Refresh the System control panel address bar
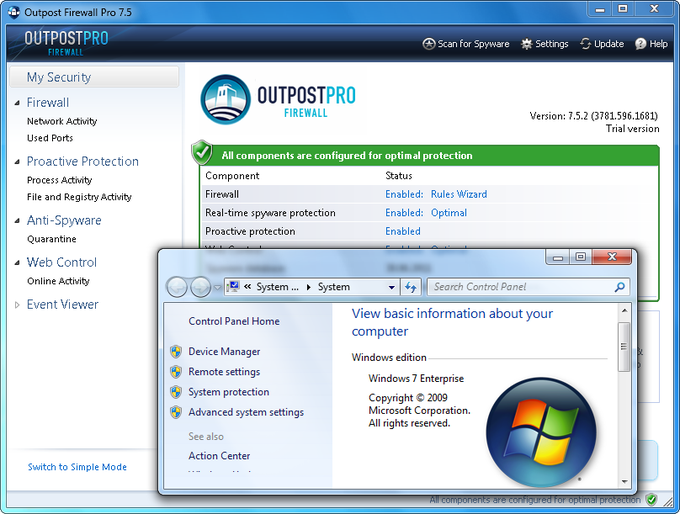This screenshot has height=514, width=680. [411, 287]
